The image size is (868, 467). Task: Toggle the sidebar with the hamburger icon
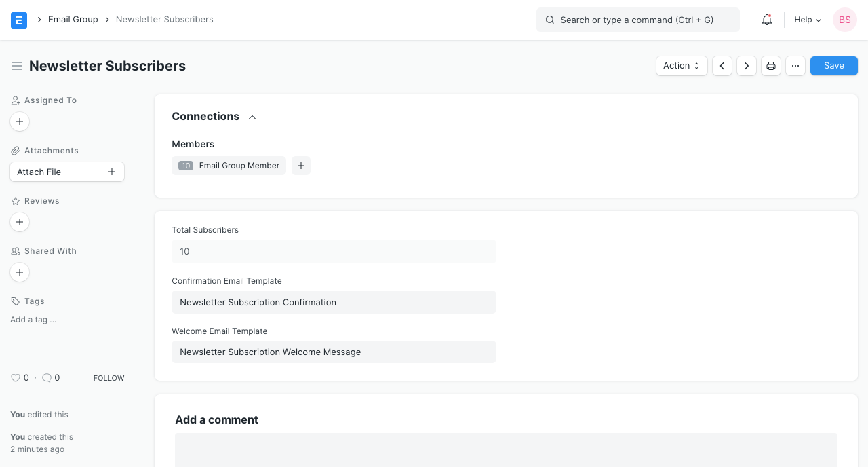click(x=17, y=66)
